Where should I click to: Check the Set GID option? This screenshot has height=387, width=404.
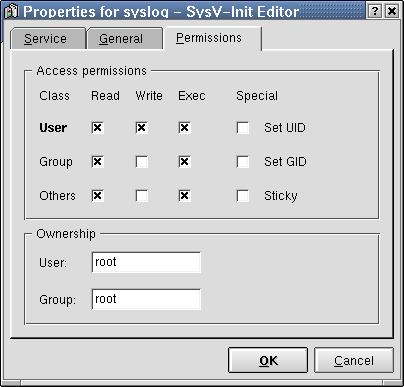click(x=243, y=162)
